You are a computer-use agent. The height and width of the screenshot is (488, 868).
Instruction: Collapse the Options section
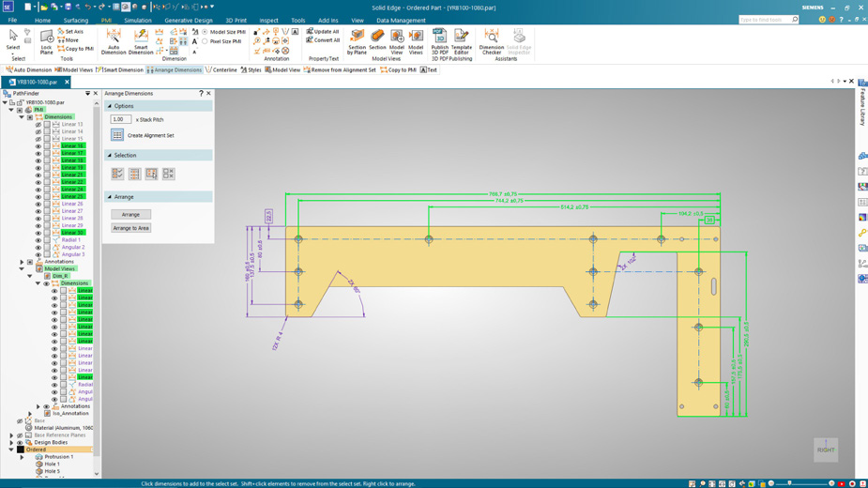click(x=109, y=106)
